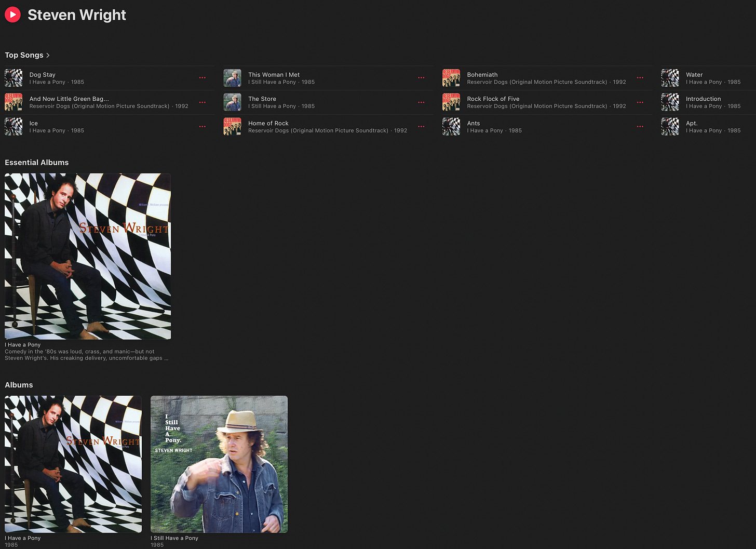This screenshot has width=756, height=549.
Task: Open the Top Songs section chevron
Action: pos(48,55)
